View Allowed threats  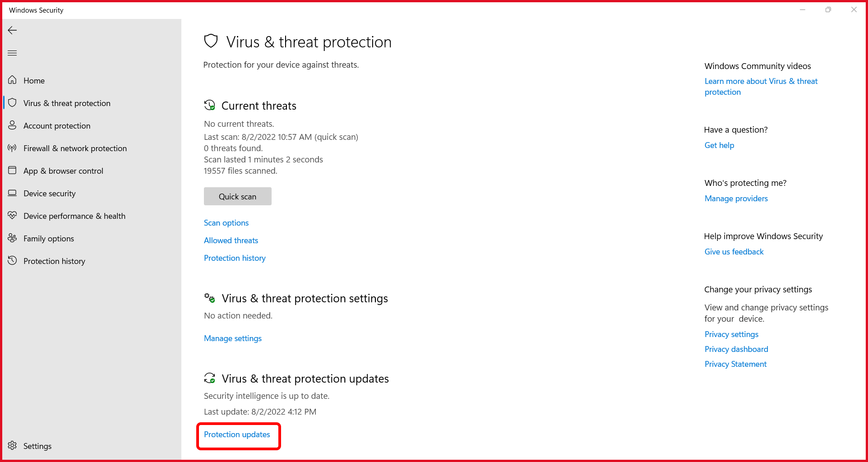click(231, 240)
